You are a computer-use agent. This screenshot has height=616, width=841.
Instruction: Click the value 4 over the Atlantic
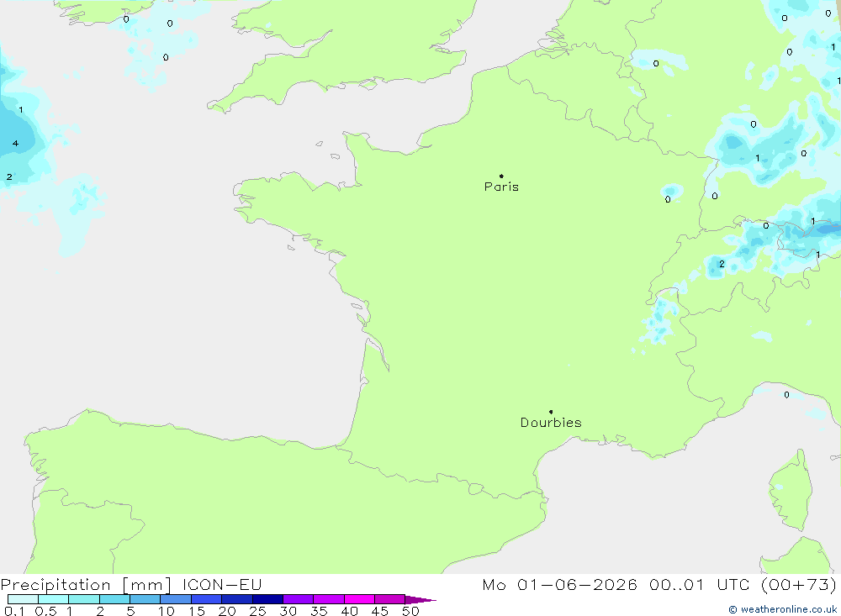click(x=15, y=143)
